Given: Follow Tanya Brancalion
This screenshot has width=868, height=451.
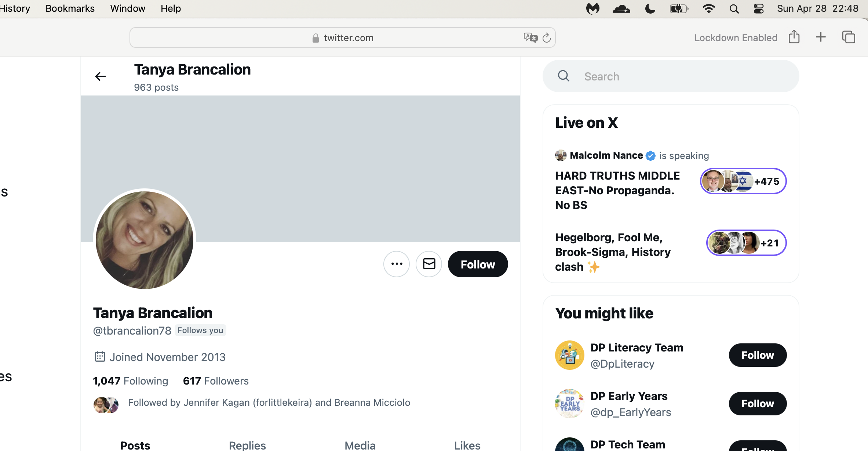Looking at the screenshot, I should [478, 264].
